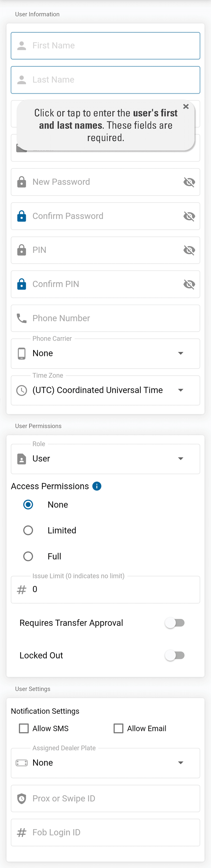The height and width of the screenshot is (868, 211).
Task: Toggle the Locked Out switch
Action: coord(175,655)
